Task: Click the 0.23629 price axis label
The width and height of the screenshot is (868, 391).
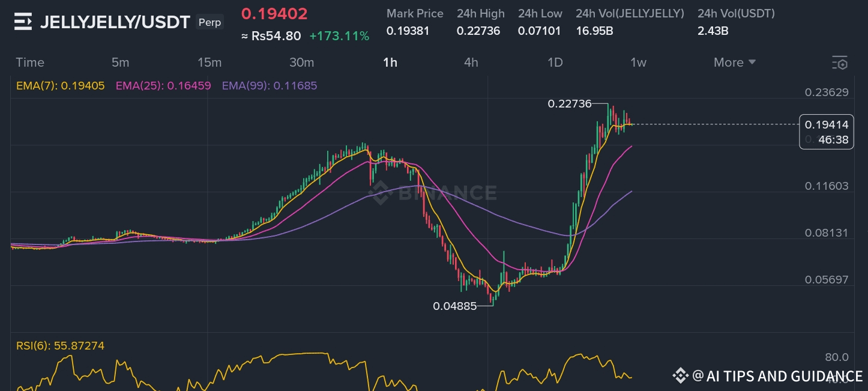Action: [x=827, y=92]
